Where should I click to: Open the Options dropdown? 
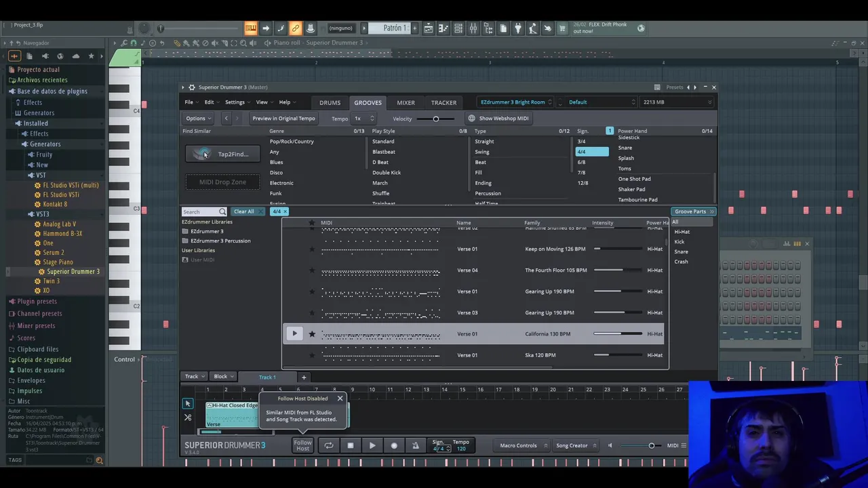[199, 118]
